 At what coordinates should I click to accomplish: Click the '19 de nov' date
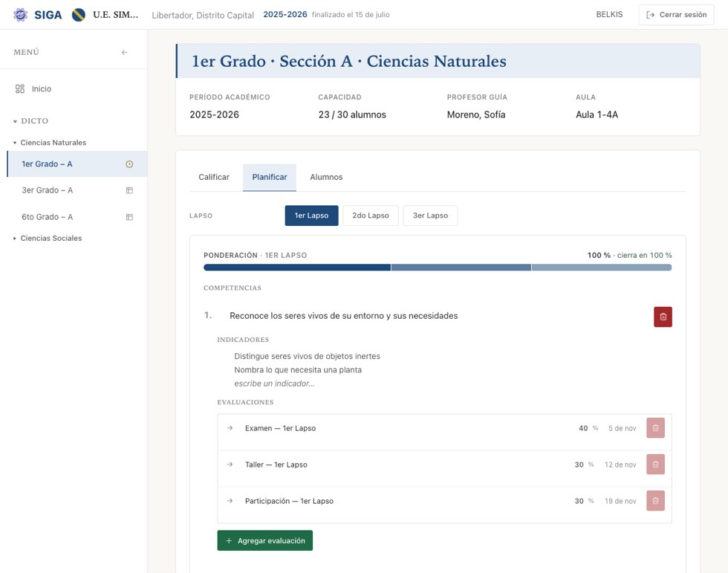(620, 501)
